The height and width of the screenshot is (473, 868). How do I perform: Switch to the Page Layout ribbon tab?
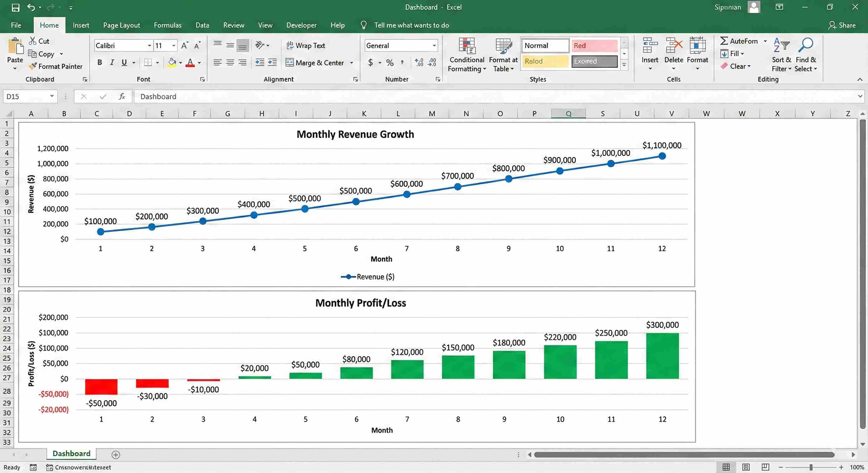coord(121,25)
